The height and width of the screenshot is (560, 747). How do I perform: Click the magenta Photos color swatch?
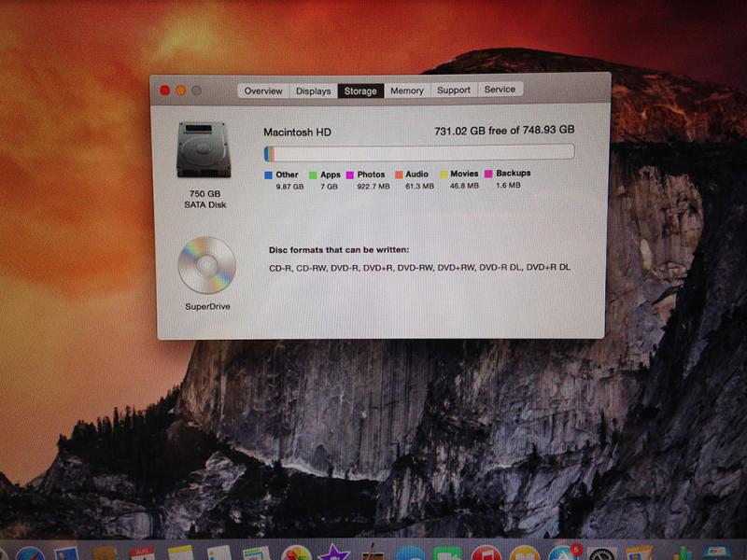coord(350,175)
